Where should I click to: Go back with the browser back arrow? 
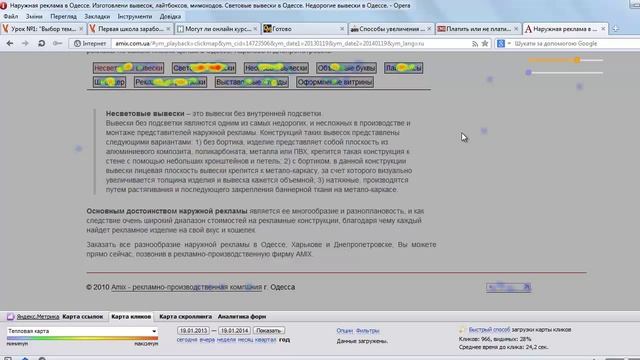pos(10,43)
